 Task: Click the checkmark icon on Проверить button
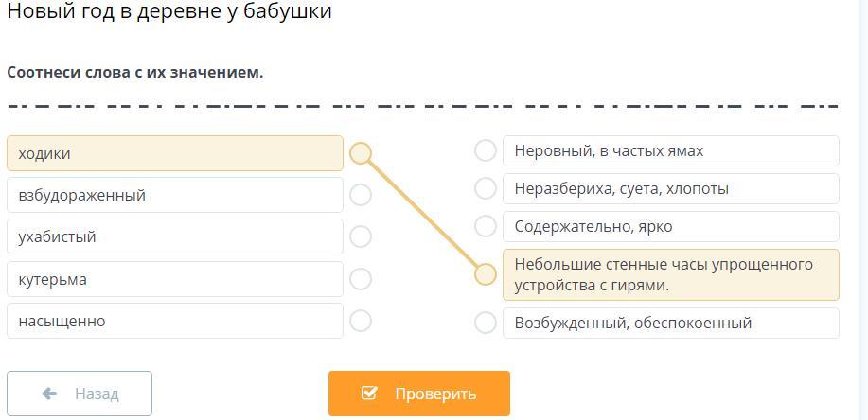click(369, 394)
